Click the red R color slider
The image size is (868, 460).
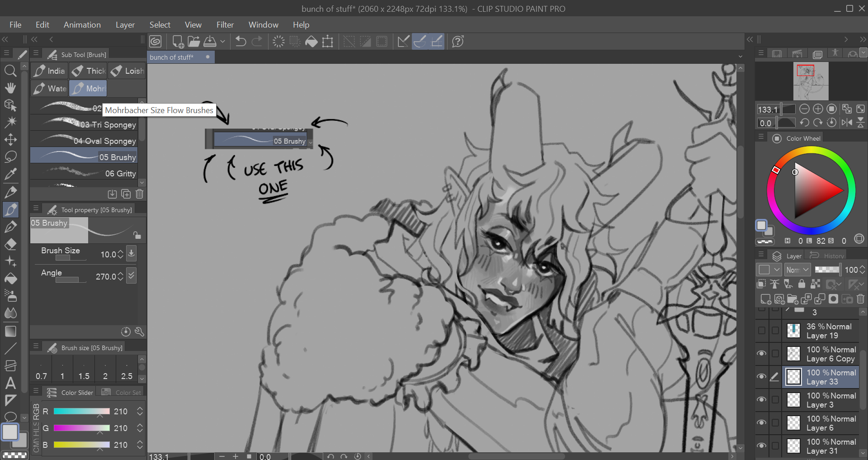81,412
